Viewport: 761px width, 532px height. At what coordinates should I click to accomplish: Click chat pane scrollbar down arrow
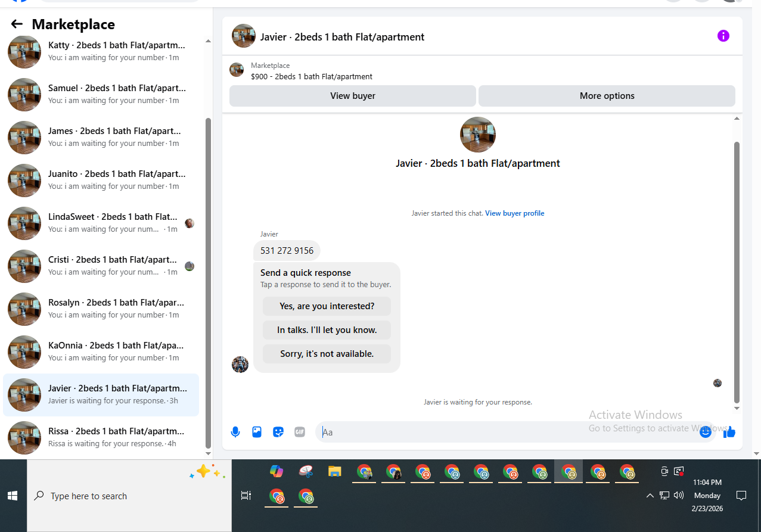coord(737,409)
